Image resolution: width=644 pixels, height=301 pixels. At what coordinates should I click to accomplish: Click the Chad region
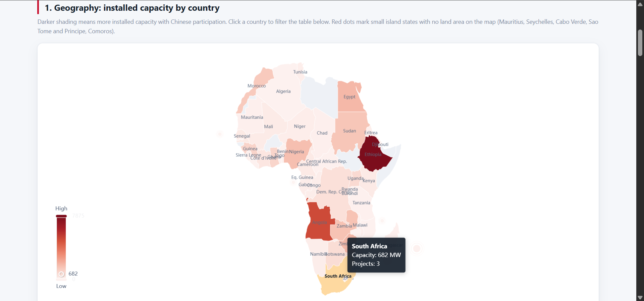tap(322, 133)
